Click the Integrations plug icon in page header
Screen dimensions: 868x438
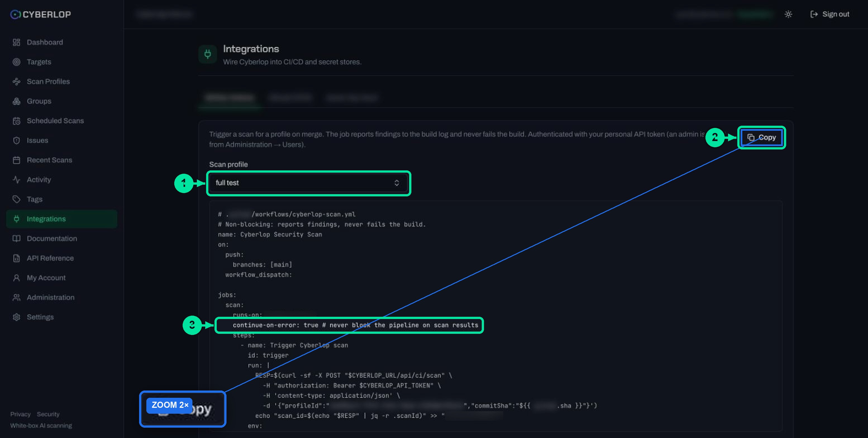click(x=208, y=54)
